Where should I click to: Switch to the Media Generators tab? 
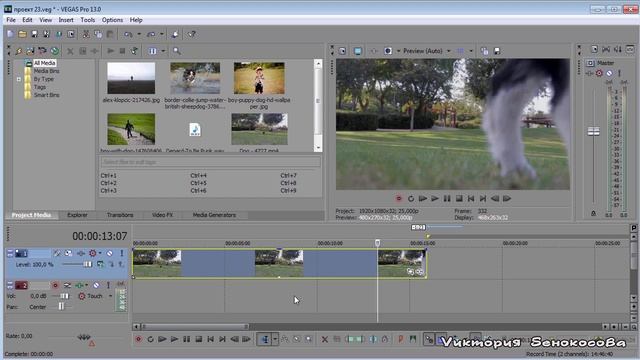coord(214,215)
